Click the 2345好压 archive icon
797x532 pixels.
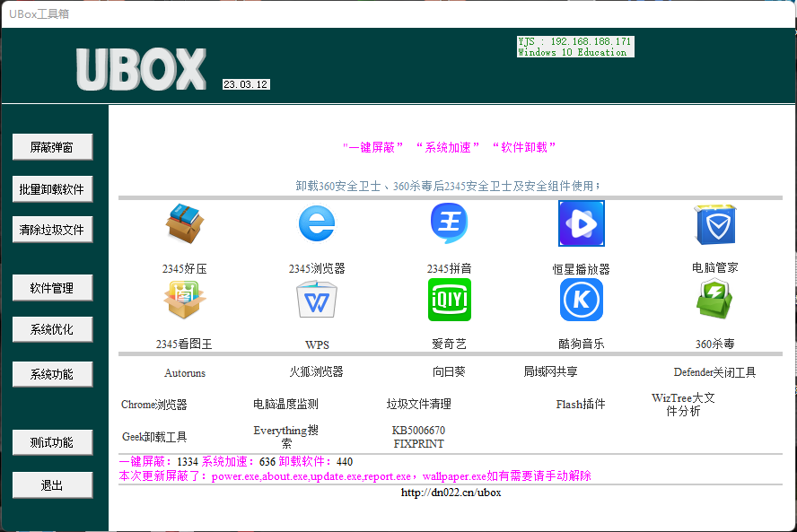(185, 225)
